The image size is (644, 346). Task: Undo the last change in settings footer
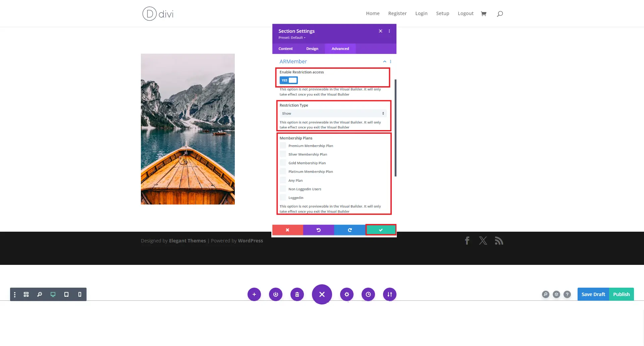coord(319,230)
